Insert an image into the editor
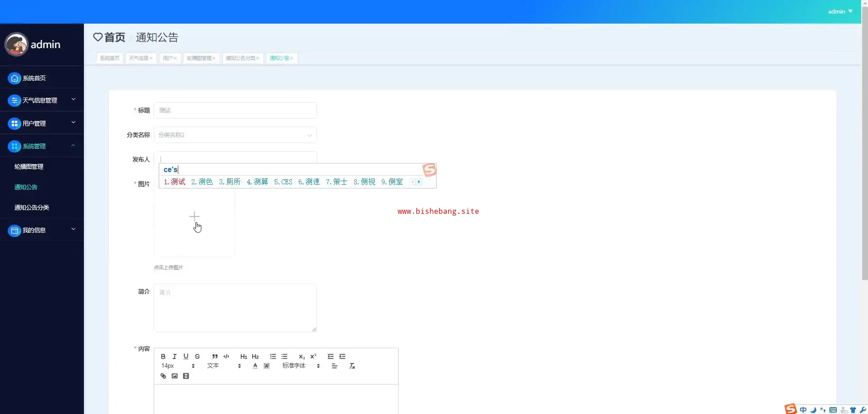Screen dimensions: 868x414 click(x=175, y=376)
